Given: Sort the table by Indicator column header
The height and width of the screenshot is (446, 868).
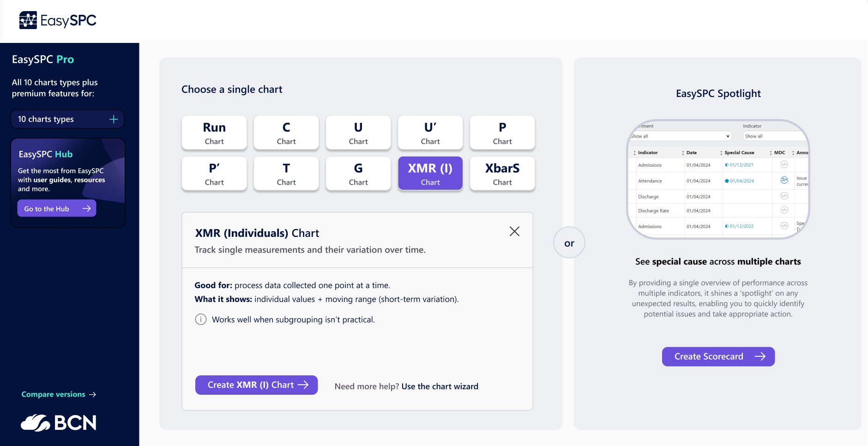Looking at the screenshot, I should click(648, 153).
